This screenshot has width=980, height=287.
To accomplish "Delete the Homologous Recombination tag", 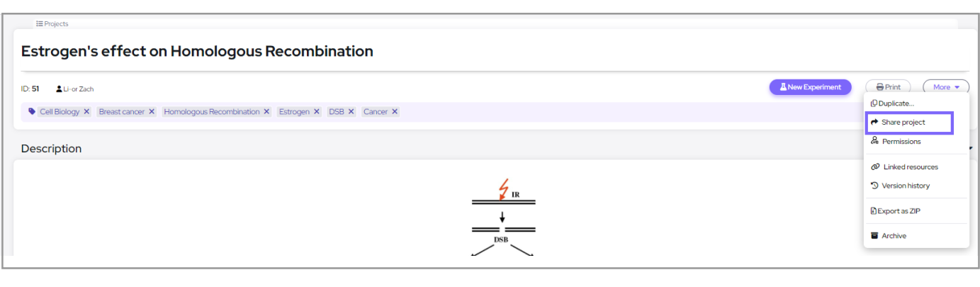I will pyautogui.click(x=266, y=112).
